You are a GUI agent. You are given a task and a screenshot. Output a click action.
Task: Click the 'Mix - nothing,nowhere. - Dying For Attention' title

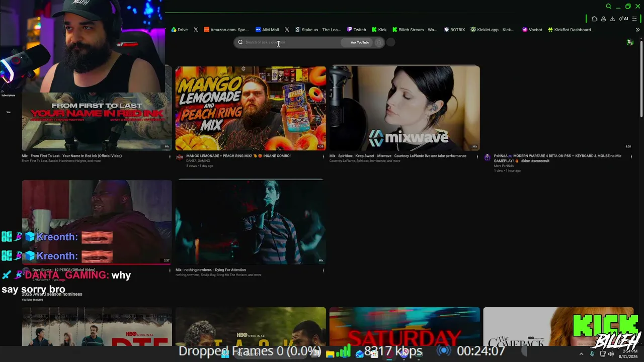tap(211, 270)
